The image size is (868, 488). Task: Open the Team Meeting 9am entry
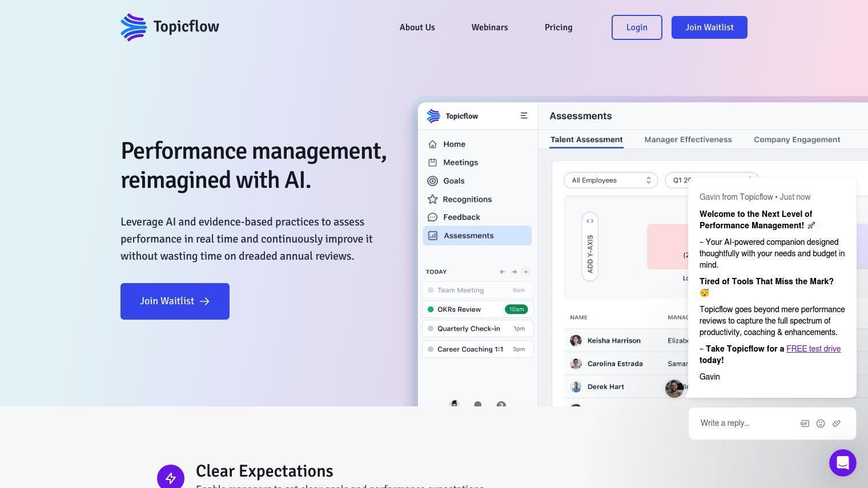click(478, 290)
